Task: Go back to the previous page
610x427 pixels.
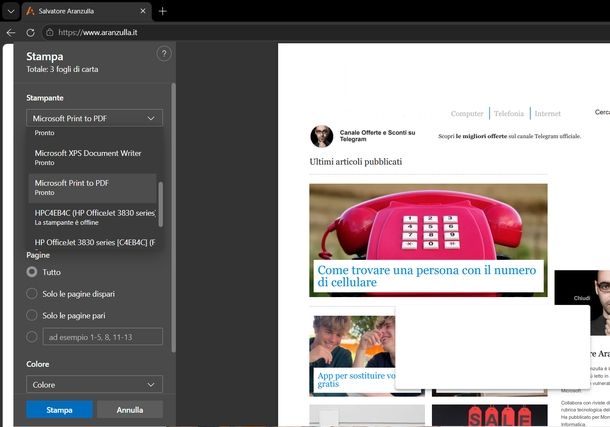Action: point(11,33)
